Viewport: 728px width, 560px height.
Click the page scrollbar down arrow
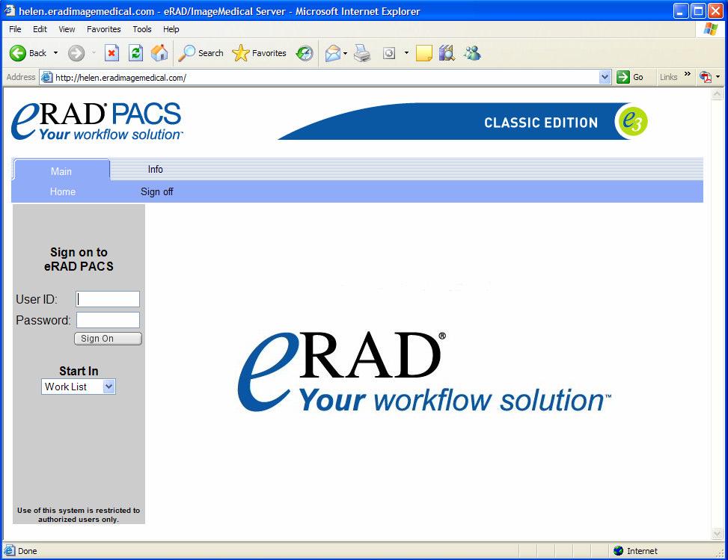point(717,534)
